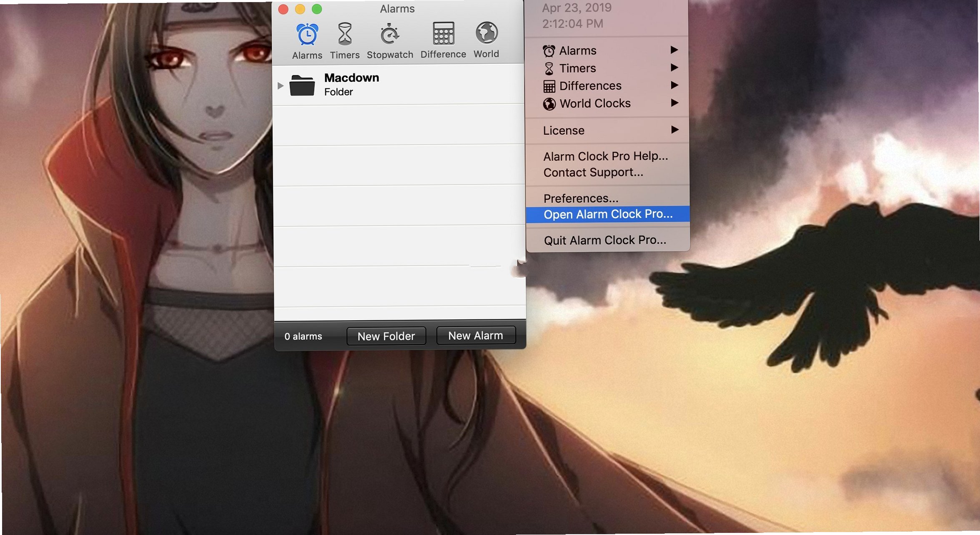Click the 0 alarms status label
980x535 pixels.
(303, 337)
